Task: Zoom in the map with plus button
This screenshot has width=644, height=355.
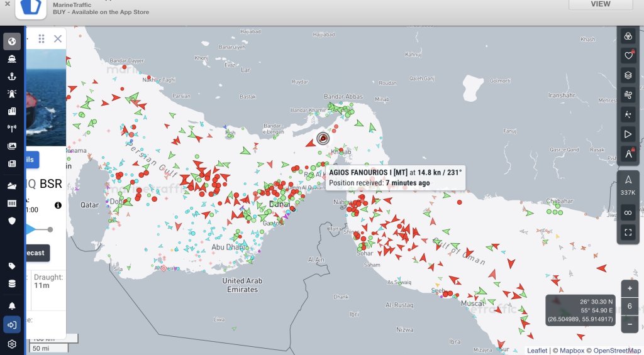Action: (630, 288)
